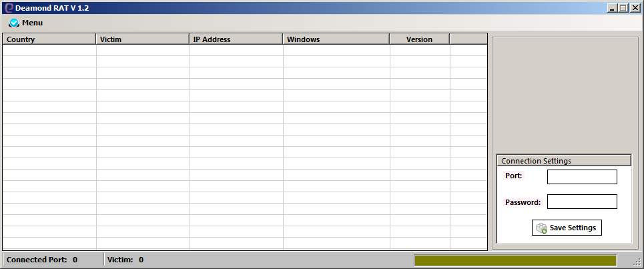
Task: Click the Version column header
Action: [419, 39]
